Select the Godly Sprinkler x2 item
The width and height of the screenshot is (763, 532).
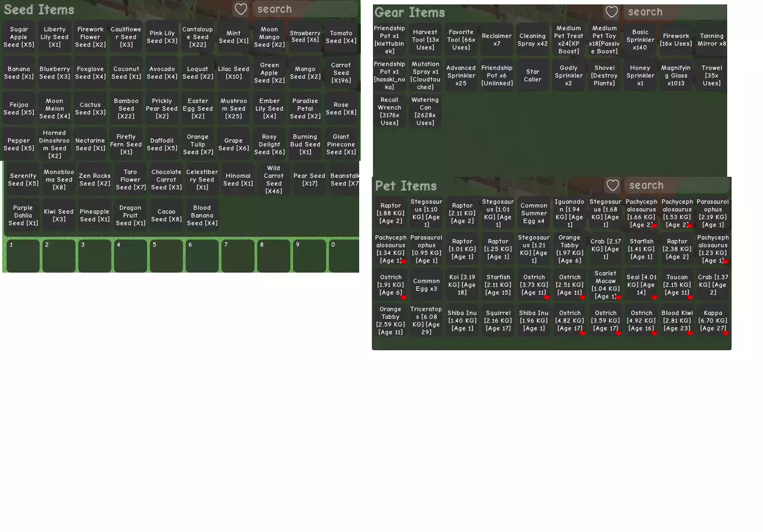(569, 76)
